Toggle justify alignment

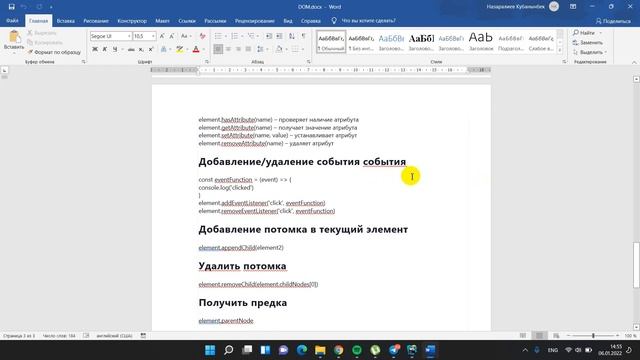(248, 49)
